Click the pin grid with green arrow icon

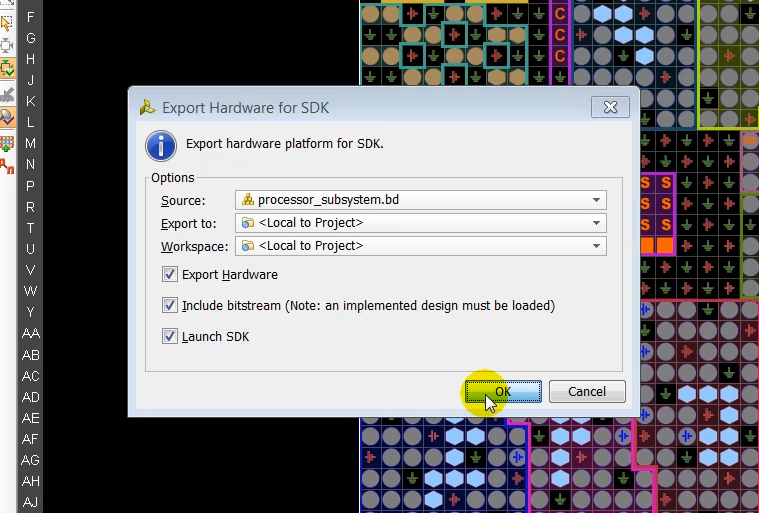click(x=7, y=144)
